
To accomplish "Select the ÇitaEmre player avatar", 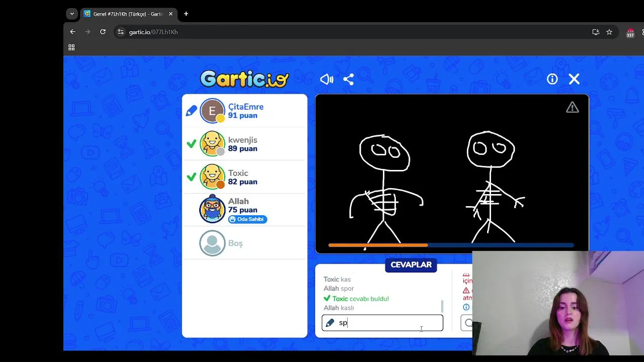I will [x=212, y=111].
